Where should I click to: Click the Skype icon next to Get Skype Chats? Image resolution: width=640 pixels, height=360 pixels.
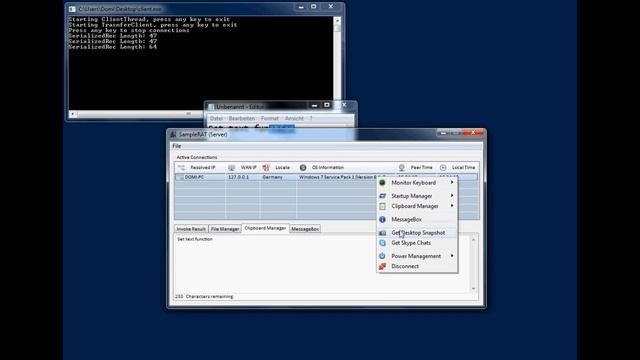click(382, 243)
